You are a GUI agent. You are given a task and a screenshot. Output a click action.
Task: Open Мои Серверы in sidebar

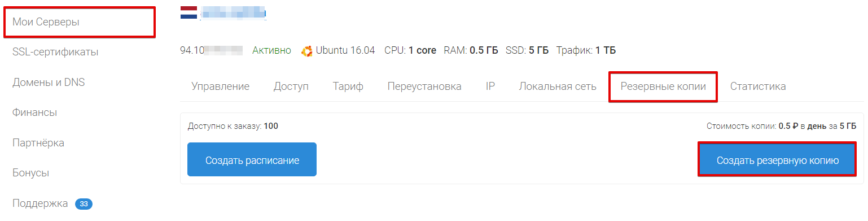tap(46, 22)
